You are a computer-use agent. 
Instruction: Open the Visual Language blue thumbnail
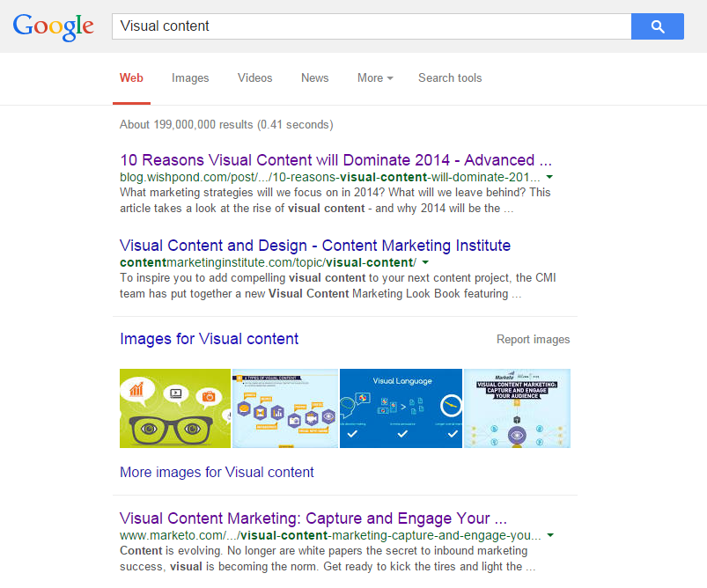(401, 408)
